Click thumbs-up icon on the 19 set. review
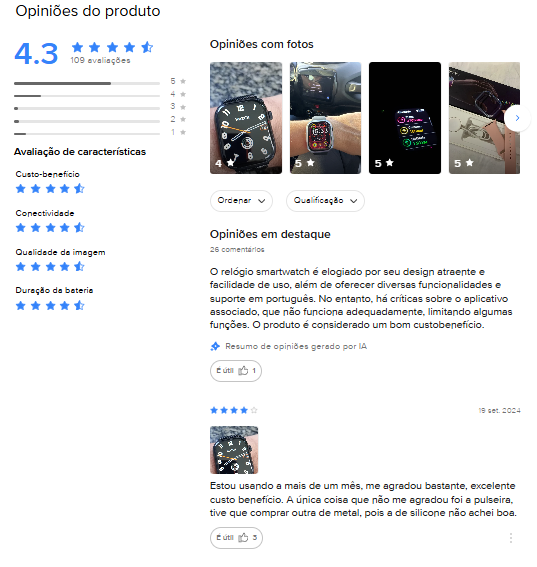This screenshot has height=567, width=537. coord(243,538)
